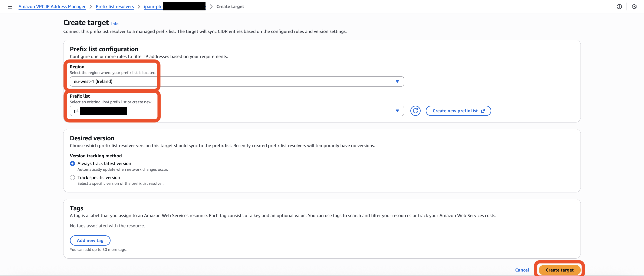
Task: Click Add new tag button
Action: (90, 240)
